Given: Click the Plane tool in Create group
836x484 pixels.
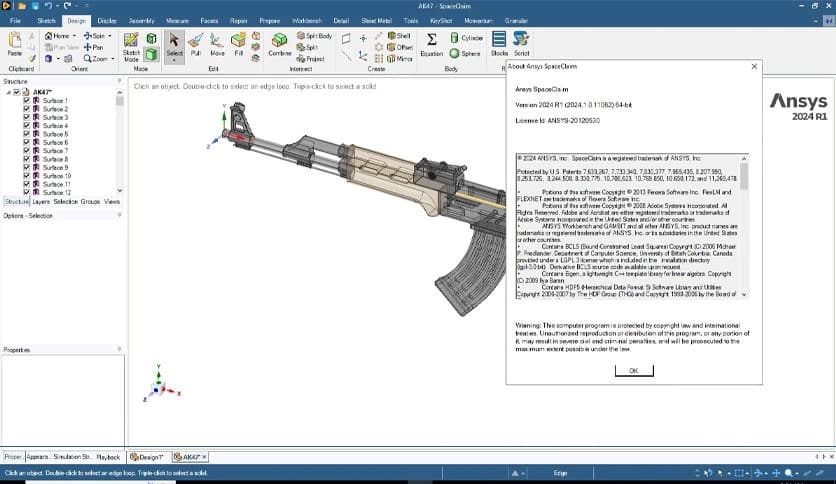Looking at the screenshot, I should tap(346, 38).
